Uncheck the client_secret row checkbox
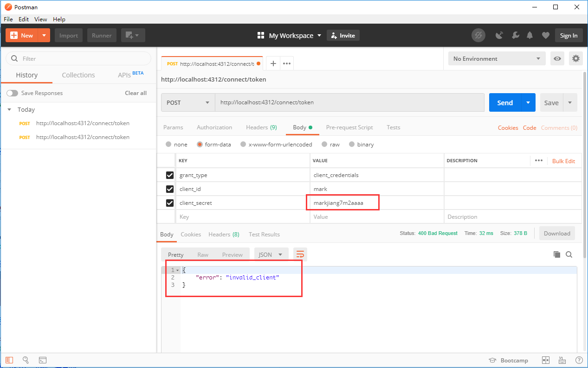This screenshot has height=368, width=588. (x=170, y=203)
